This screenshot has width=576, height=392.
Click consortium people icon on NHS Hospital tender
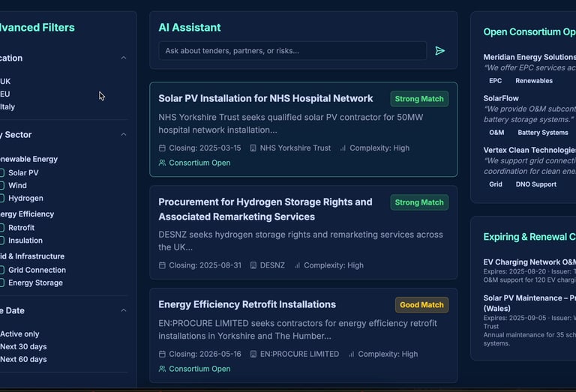[x=162, y=163]
